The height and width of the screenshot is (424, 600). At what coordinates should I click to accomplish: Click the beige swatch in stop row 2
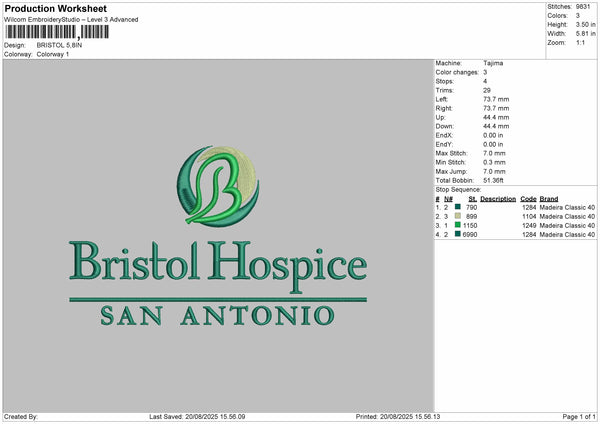pos(458,216)
